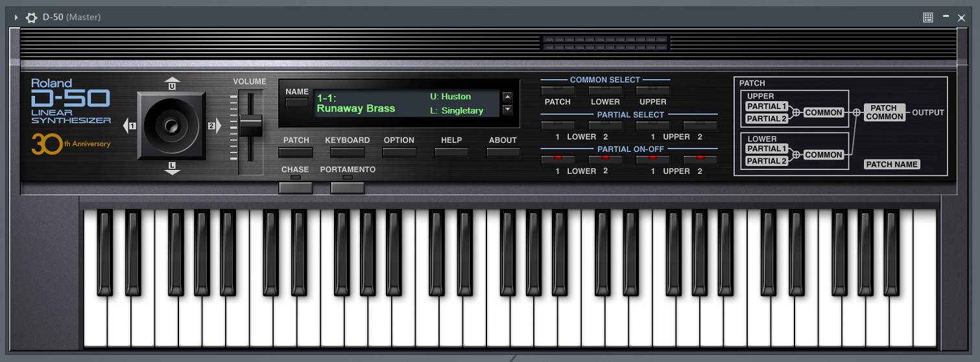Click the joystick L (lower) arrow
Screen dimensions: 980x362
tap(172, 167)
